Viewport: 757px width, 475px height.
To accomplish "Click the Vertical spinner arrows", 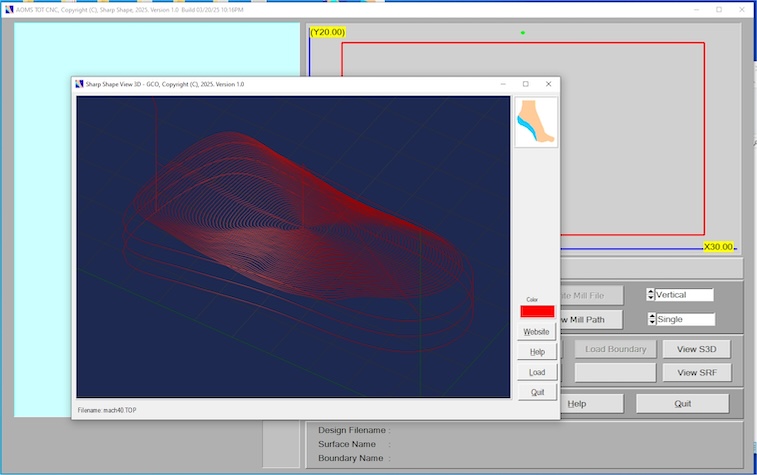I will click(650, 294).
